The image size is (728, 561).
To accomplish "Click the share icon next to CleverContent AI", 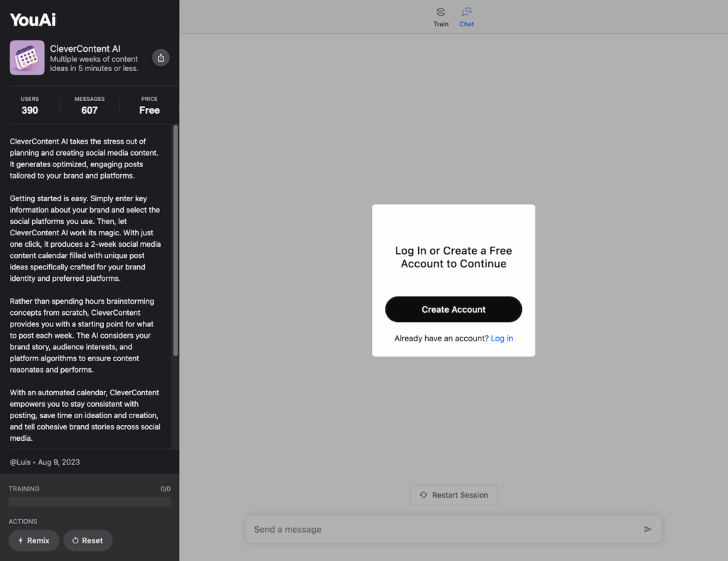I will click(161, 58).
